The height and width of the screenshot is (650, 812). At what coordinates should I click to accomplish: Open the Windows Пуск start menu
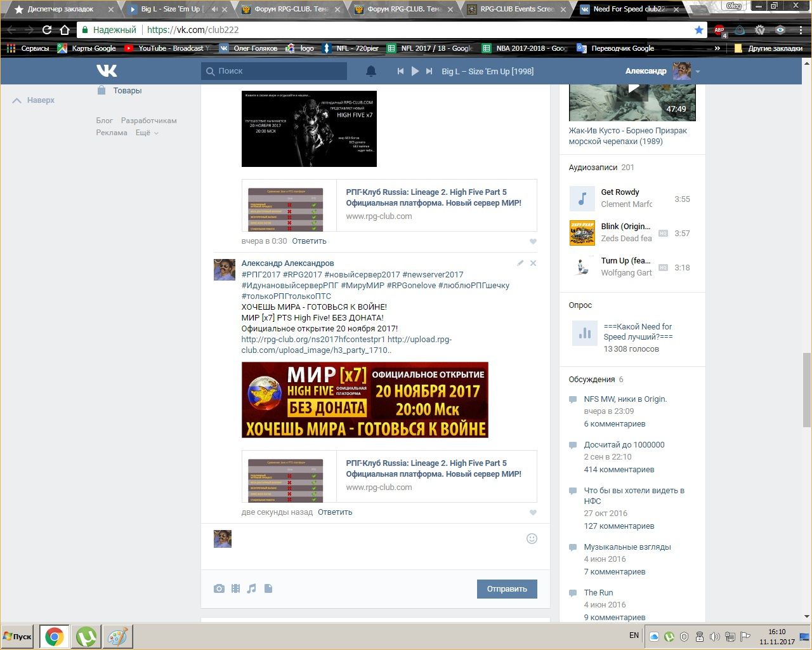(x=18, y=637)
